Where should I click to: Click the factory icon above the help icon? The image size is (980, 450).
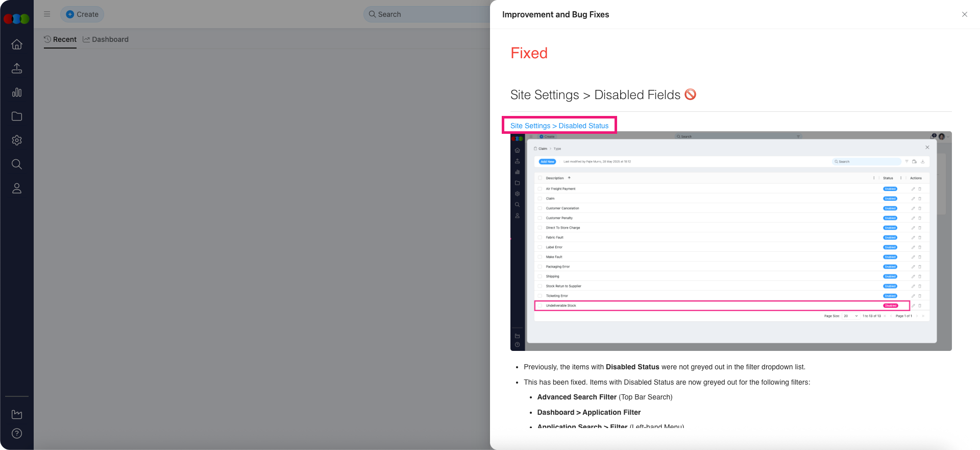(x=17, y=414)
